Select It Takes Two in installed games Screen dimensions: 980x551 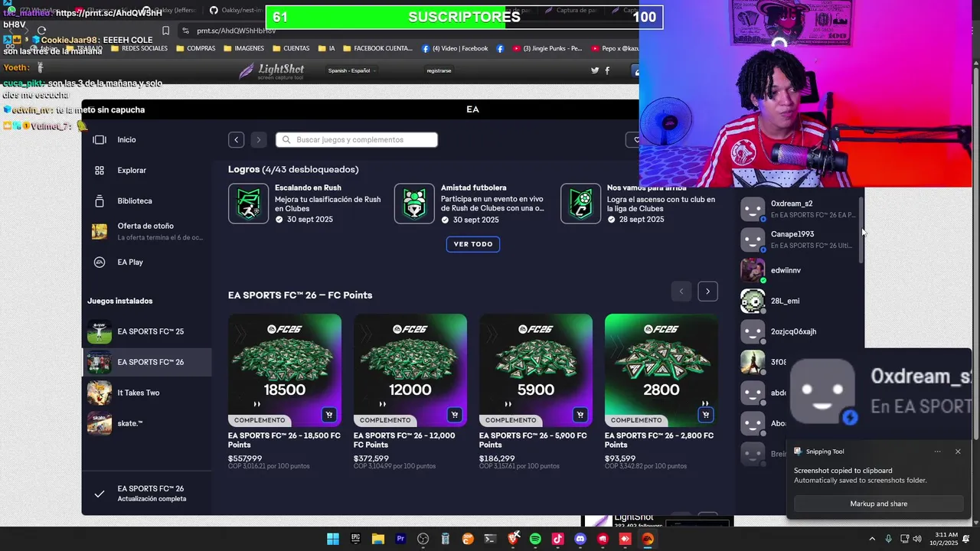pyautogui.click(x=146, y=393)
